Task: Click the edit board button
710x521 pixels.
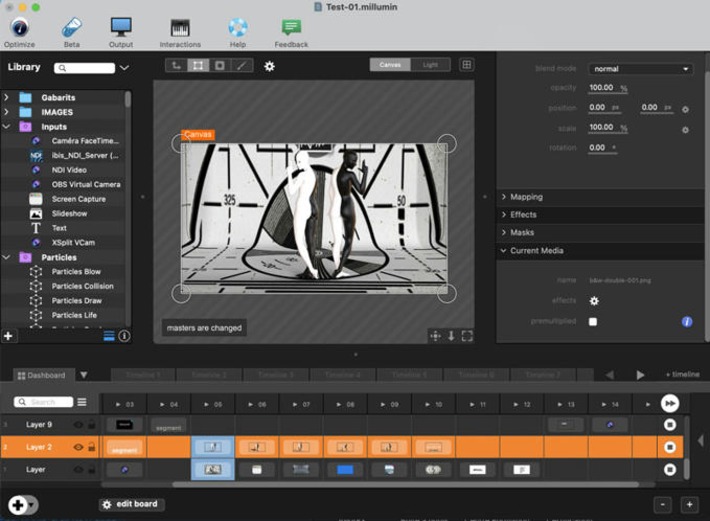Action: (131, 504)
